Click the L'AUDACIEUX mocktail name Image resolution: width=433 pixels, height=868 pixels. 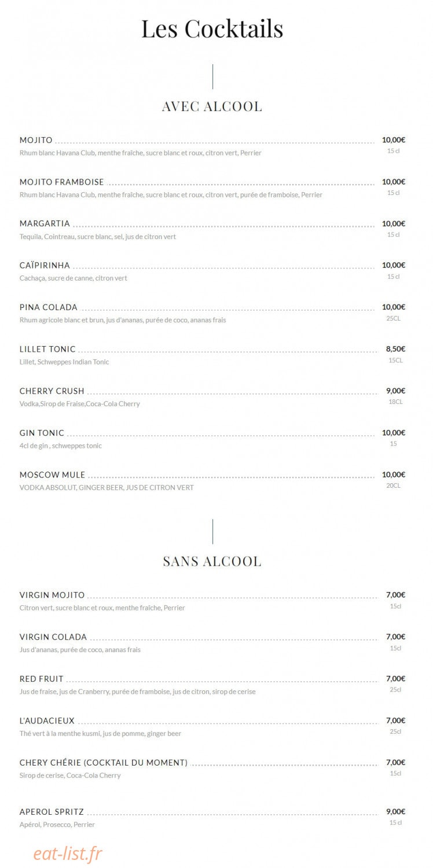tap(47, 720)
